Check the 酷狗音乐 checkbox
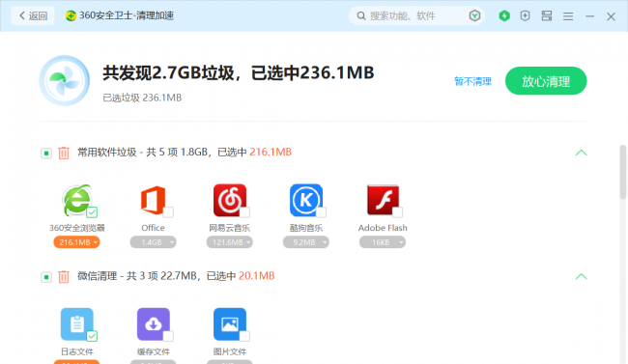628x364 pixels. (x=321, y=211)
